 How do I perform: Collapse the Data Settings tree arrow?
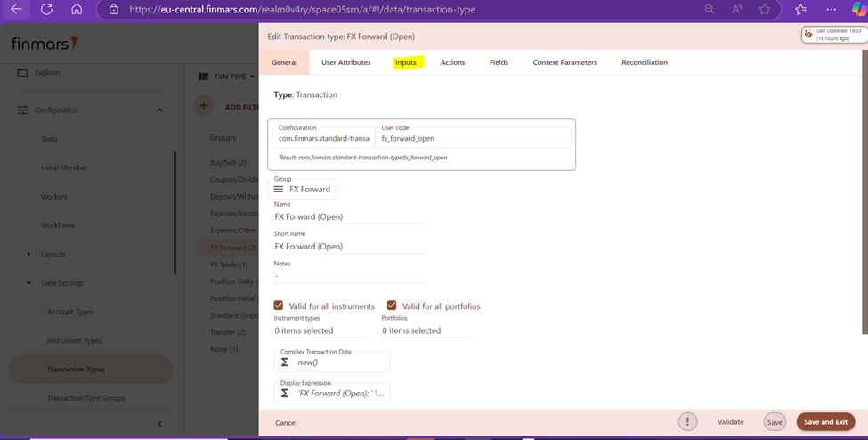28,283
